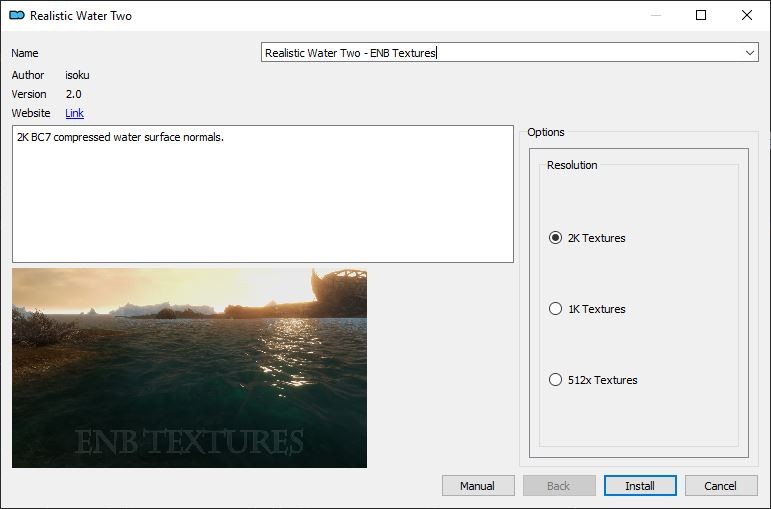Screen dimensions: 771x509
Task: Click the Options group label
Action: tap(546, 132)
